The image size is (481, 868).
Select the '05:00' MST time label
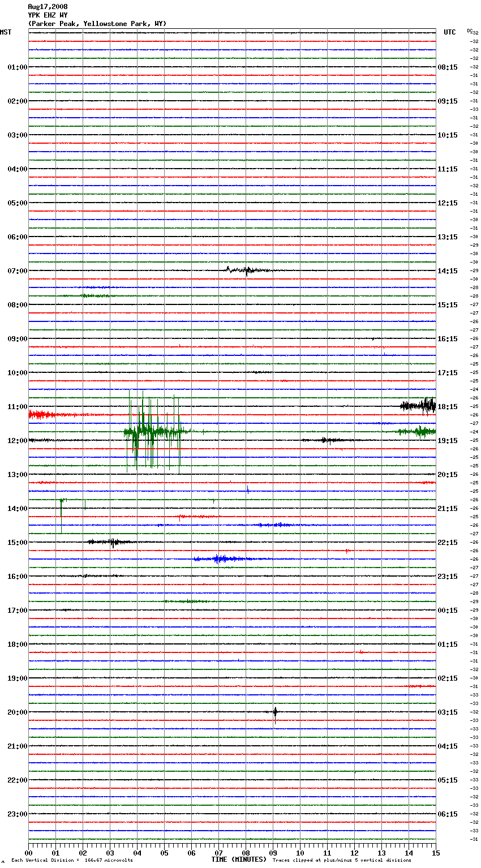coord(18,203)
